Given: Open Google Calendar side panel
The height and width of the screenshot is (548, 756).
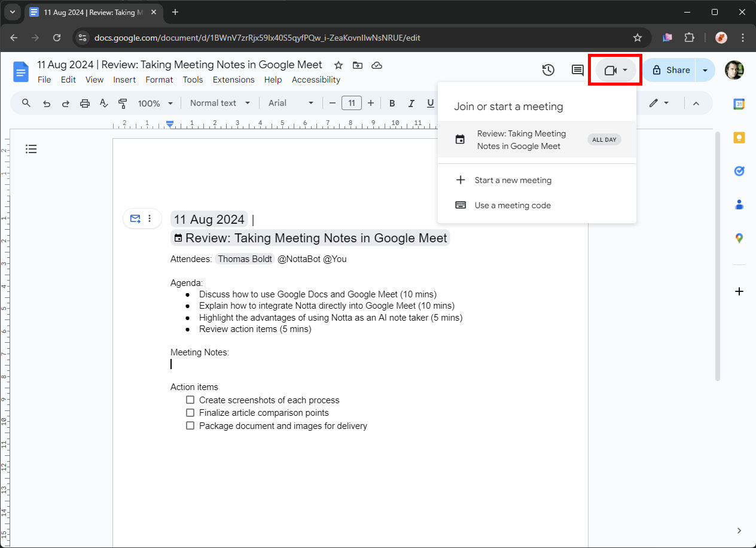Looking at the screenshot, I should click(x=739, y=103).
